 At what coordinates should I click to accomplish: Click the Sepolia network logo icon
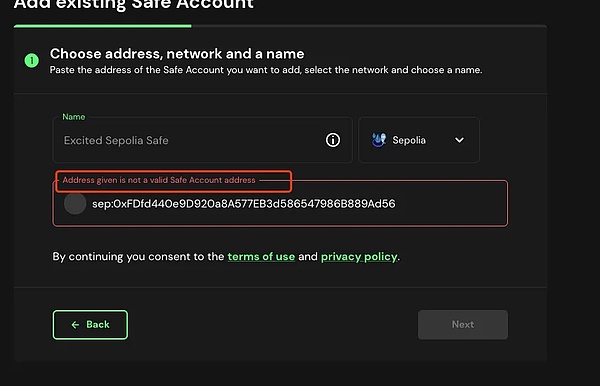(x=379, y=140)
